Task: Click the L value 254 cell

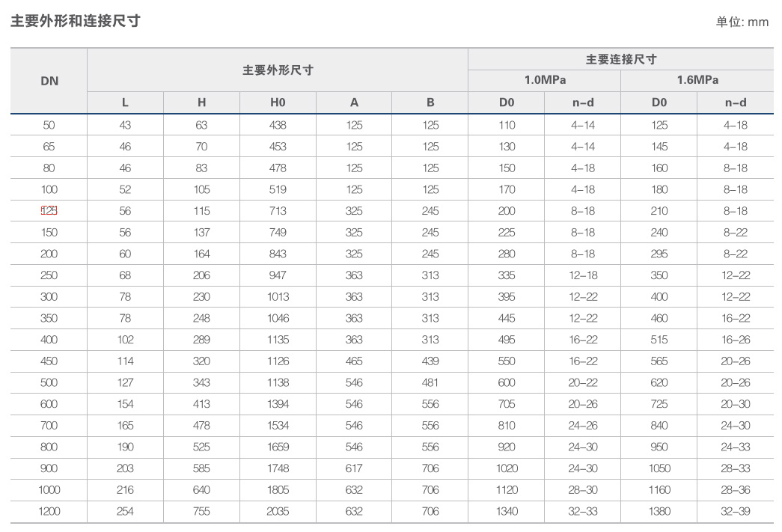Action: pyautogui.click(x=125, y=512)
